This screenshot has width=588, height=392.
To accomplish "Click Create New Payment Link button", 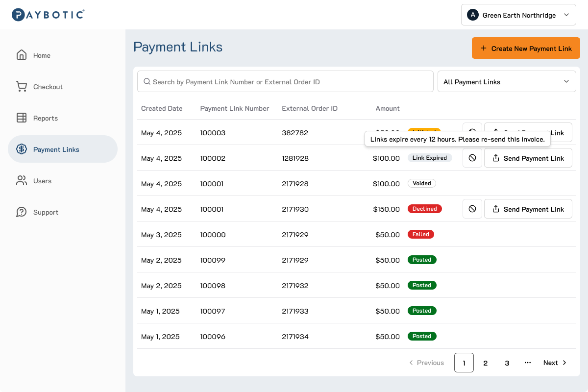I will tap(526, 49).
